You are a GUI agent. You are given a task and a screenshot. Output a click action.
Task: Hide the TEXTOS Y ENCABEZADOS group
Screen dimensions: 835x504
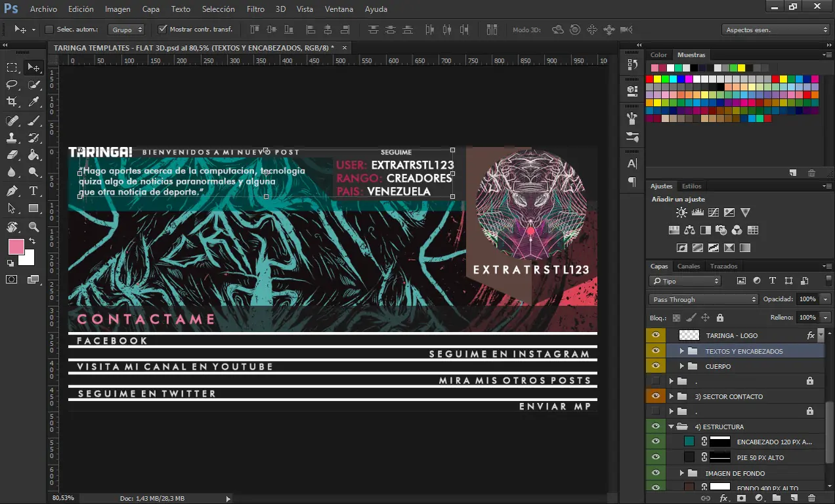pyautogui.click(x=655, y=351)
